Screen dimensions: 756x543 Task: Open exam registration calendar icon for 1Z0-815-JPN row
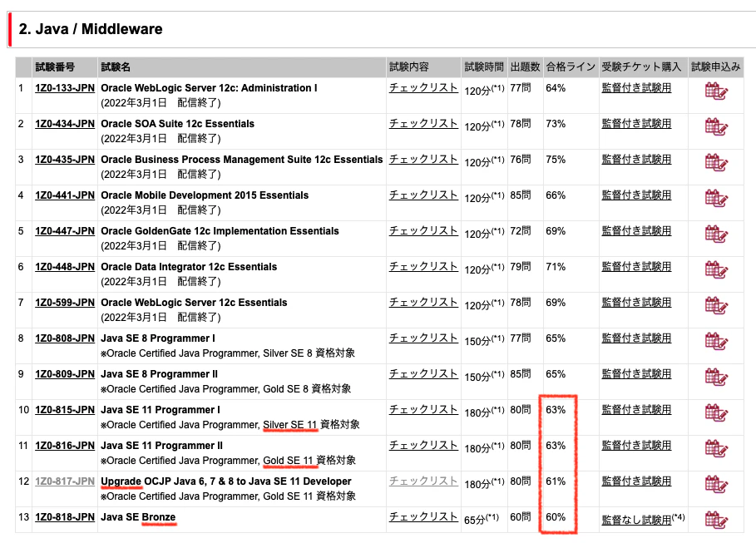point(716,412)
